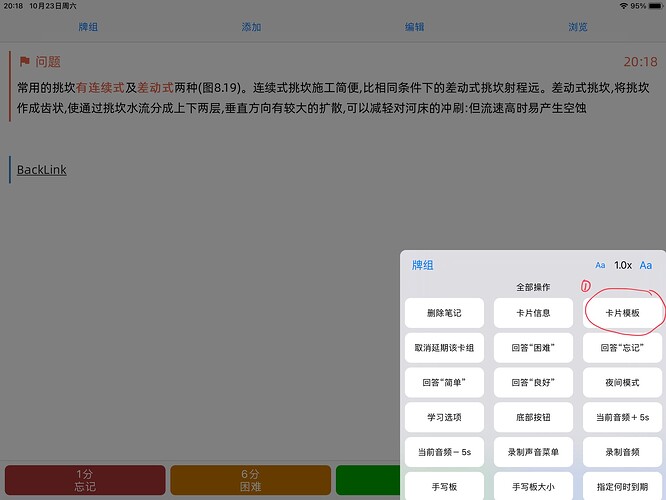Open the 编辑 tab

414,27
